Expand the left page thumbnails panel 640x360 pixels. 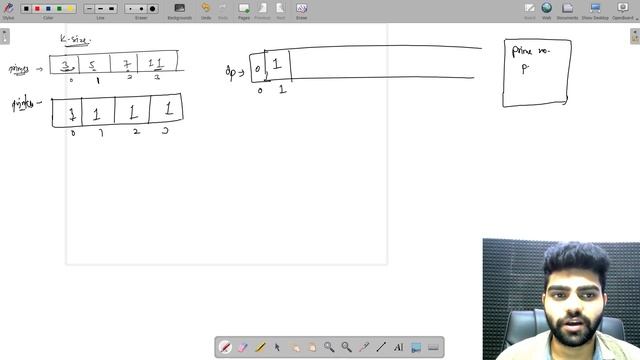point(4,36)
